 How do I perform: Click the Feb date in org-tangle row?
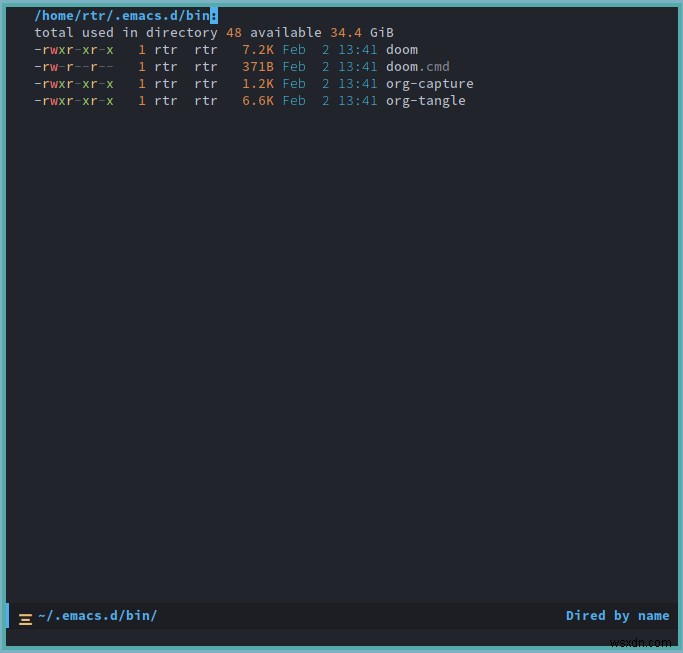(294, 101)
